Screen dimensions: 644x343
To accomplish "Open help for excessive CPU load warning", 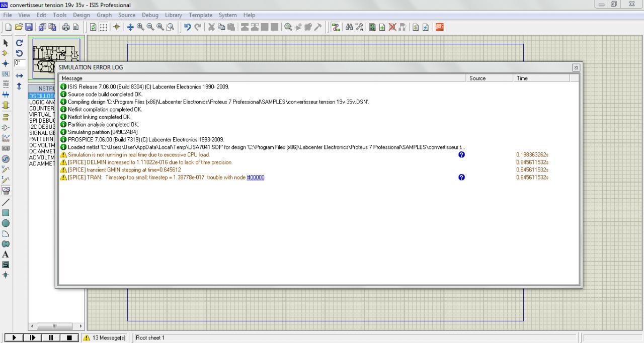I will pos(461,155).
